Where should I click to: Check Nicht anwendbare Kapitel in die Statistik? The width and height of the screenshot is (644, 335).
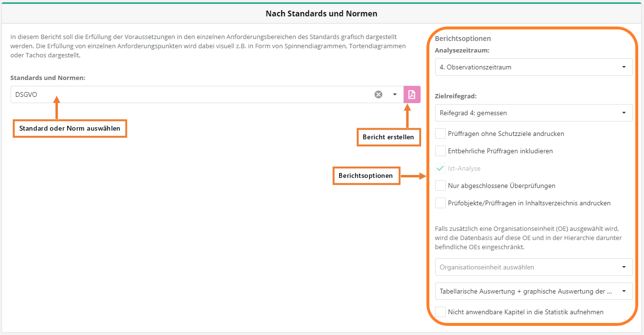(440, 312)
